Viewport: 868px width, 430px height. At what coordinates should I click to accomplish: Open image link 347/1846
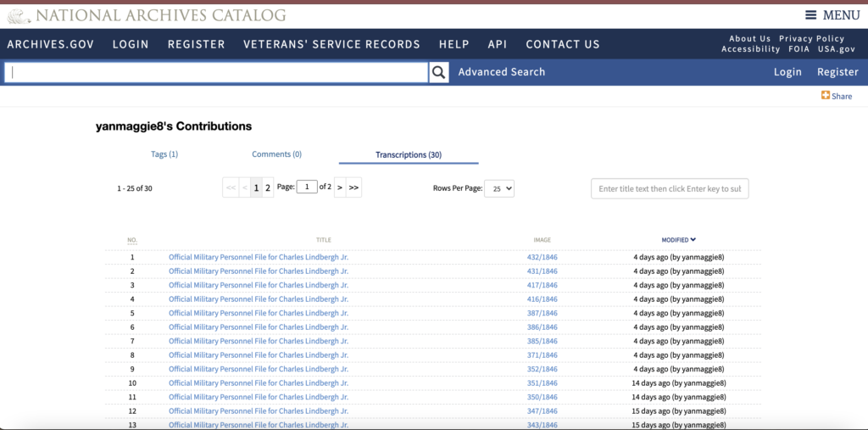[x=542, y=411]
